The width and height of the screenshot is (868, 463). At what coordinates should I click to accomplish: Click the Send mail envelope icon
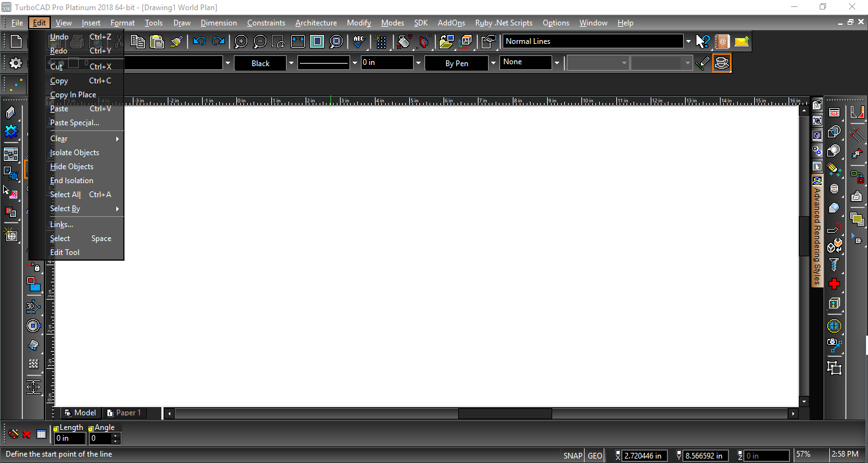coord(742,41)
